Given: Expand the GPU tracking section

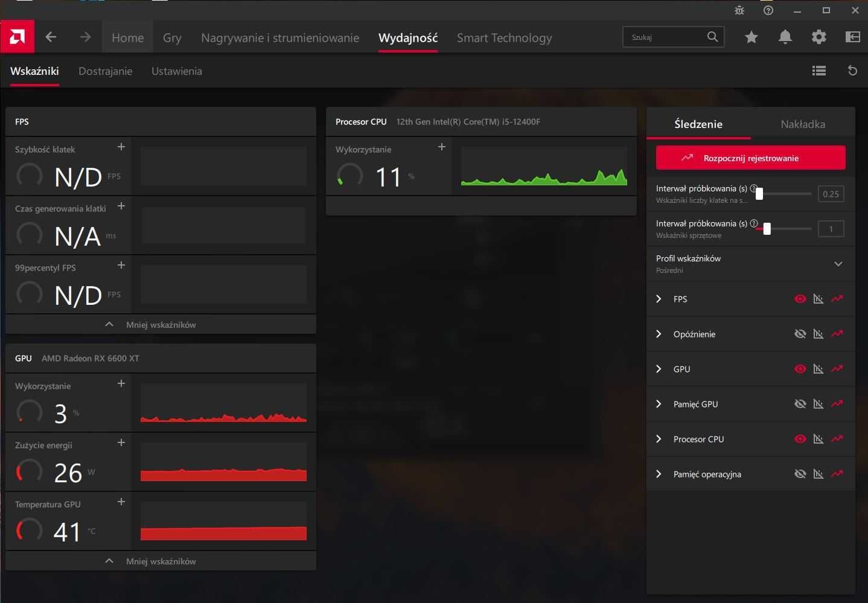Looking at the screenshot, I should click(659, 369).
